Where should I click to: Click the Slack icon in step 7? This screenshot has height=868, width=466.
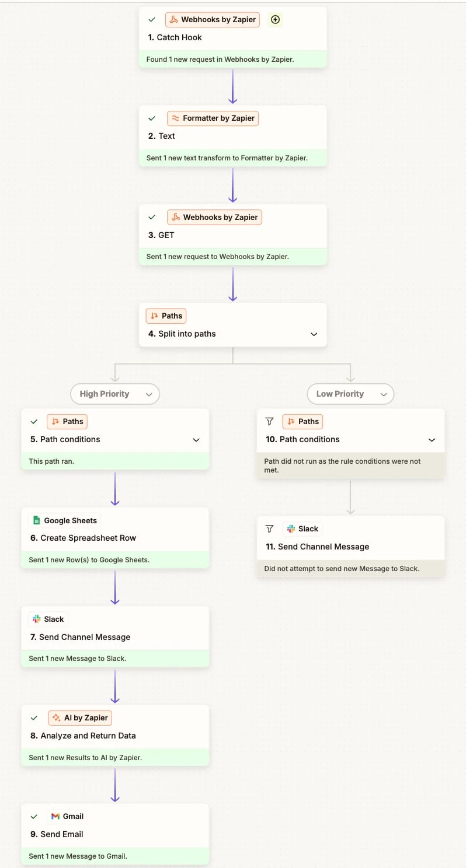pos(36,619)
